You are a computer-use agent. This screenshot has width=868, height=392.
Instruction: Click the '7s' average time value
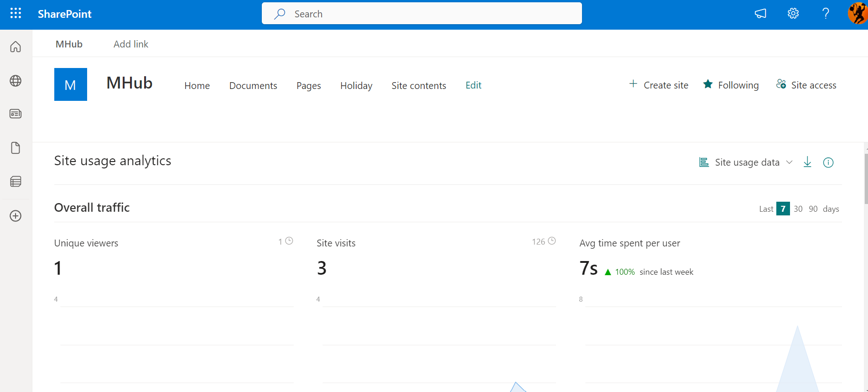coord(588,268)
